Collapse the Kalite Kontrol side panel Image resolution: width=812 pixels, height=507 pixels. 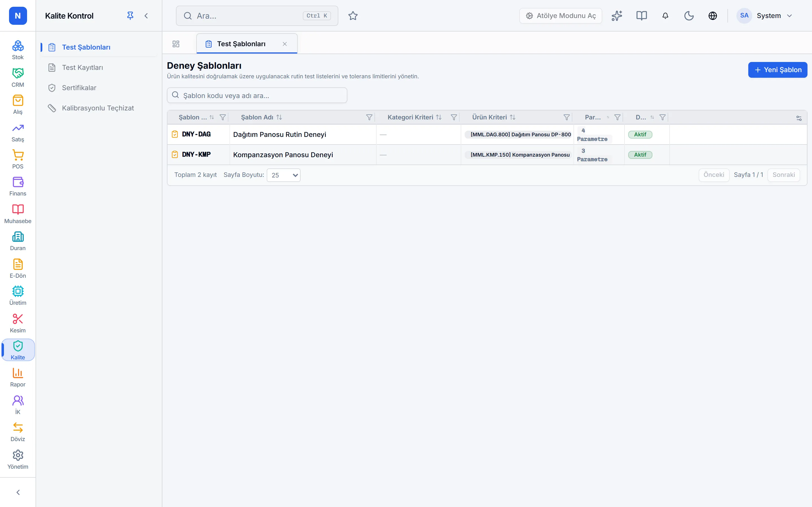146,16
